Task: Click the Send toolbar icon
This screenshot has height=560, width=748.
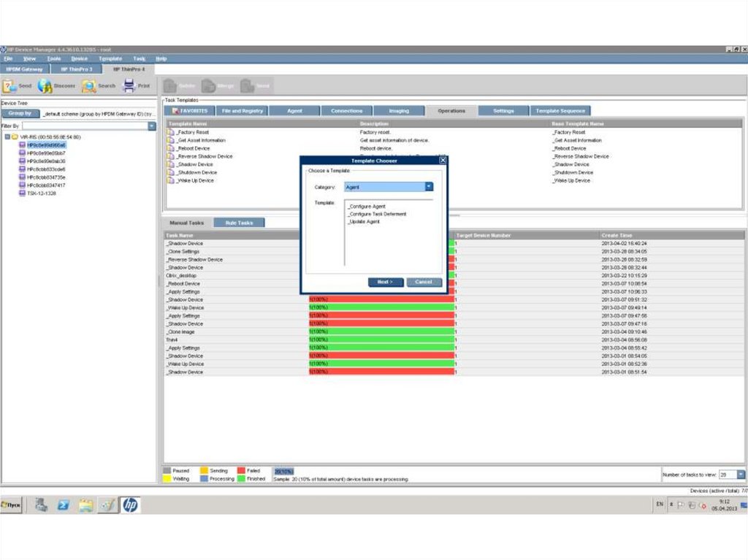Action: pos(9,86)
